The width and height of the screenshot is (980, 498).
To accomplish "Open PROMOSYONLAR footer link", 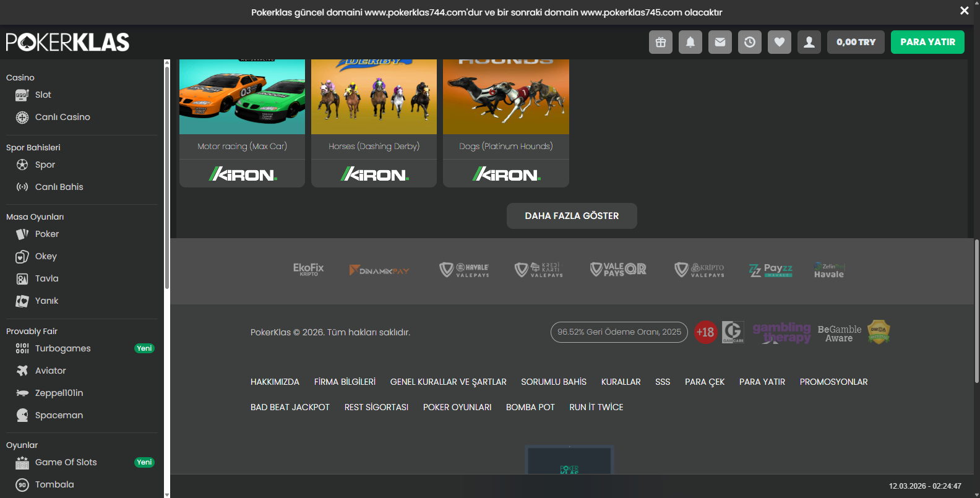I will 833,382.
